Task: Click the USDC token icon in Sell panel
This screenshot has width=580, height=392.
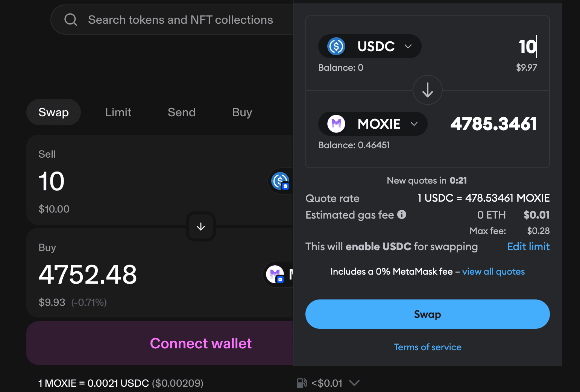Action: 280,181
